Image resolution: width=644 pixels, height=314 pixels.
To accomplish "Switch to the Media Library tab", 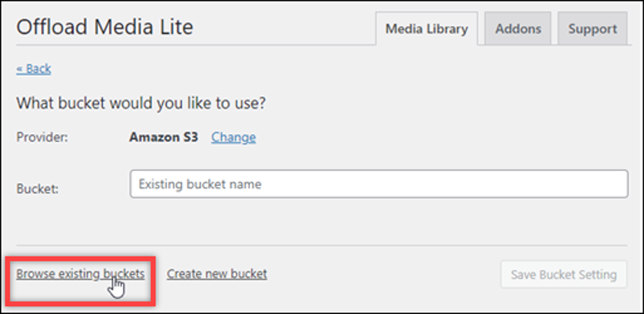I will coord(426,29).
